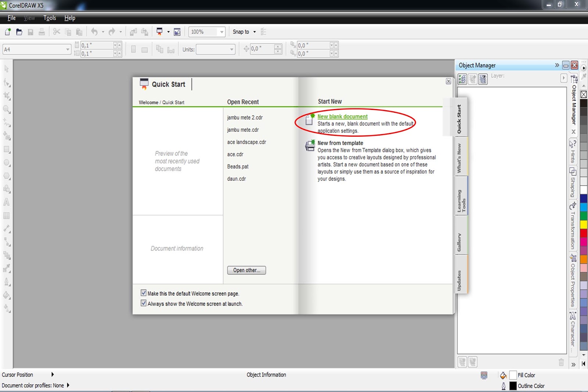Select the Zoom magnifier tool

point(7,109)
